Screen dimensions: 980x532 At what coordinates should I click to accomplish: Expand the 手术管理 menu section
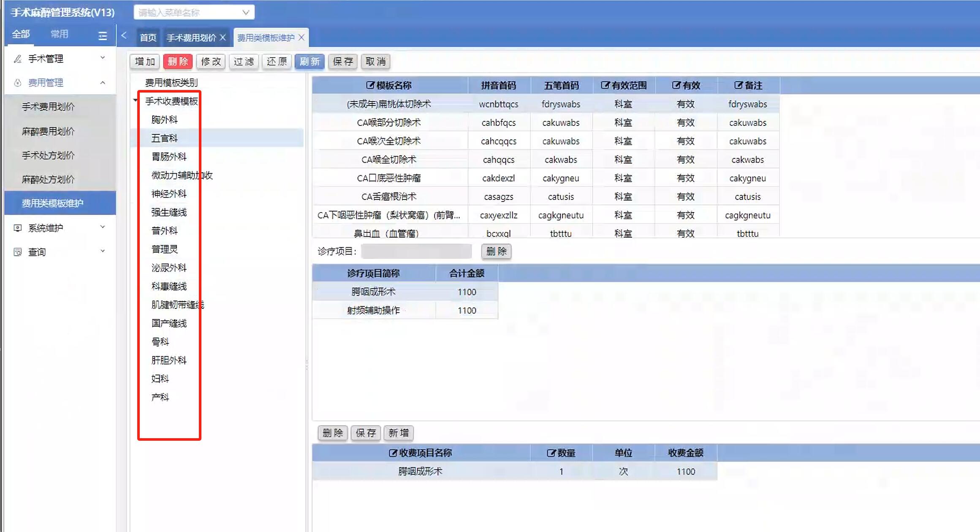click(x=103, y=58)
